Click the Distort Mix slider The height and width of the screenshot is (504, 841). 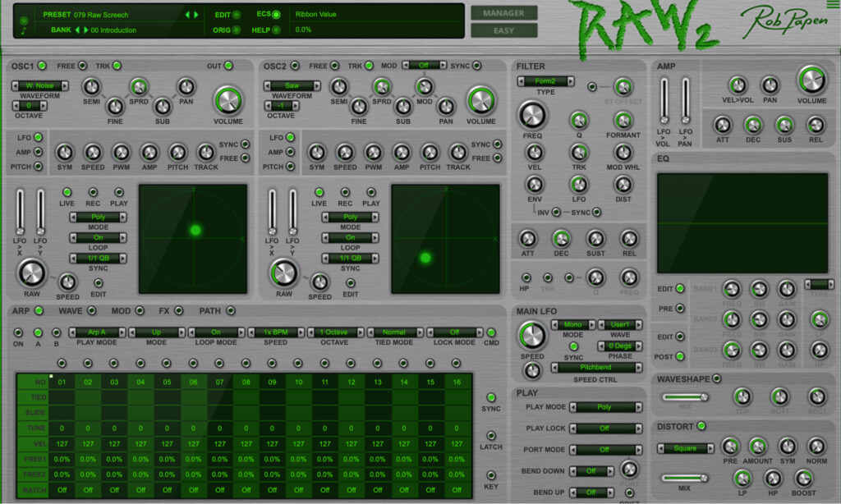click(x=684, y=478)
